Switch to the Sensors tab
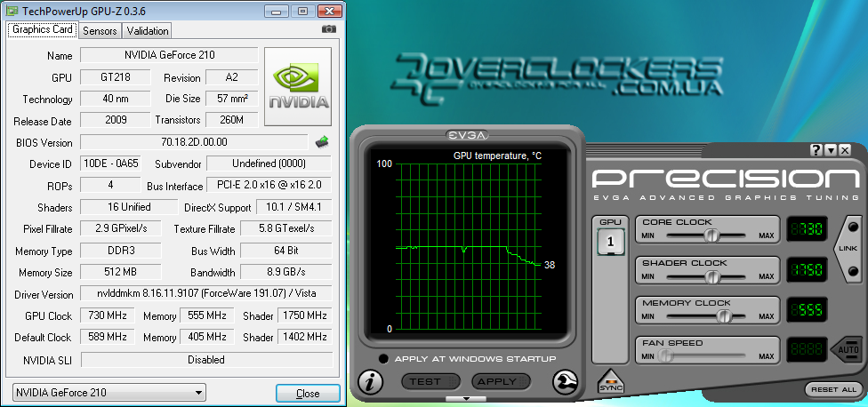868x407 pixels. pos(100,31)
